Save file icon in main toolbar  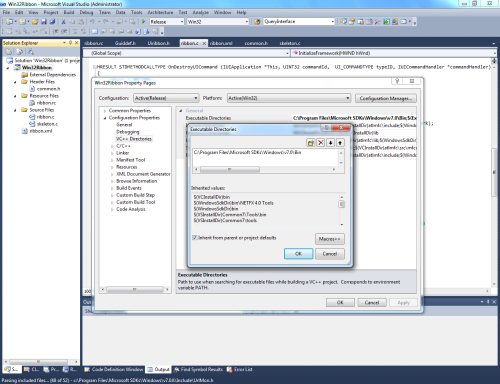point(44,22)
